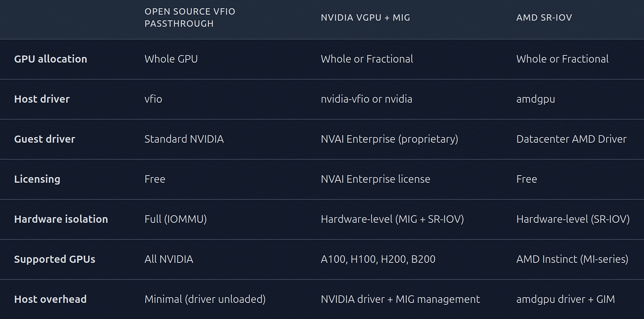
Task: Click the Datacenter AMD Driver cell
Action: pos(571,139)
